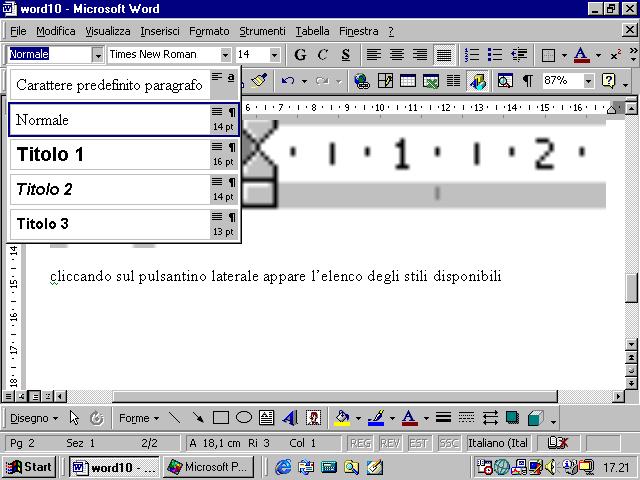Toggle REV track changes indicator
640x480 pixels.
(390, 443)
